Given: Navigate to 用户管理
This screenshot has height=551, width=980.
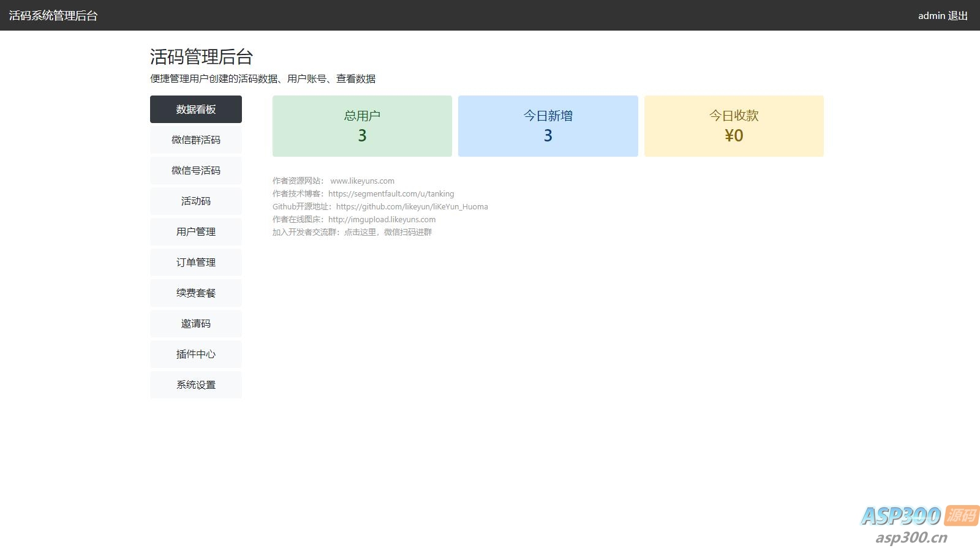Looking at the screenshot, I should point(196,231).
